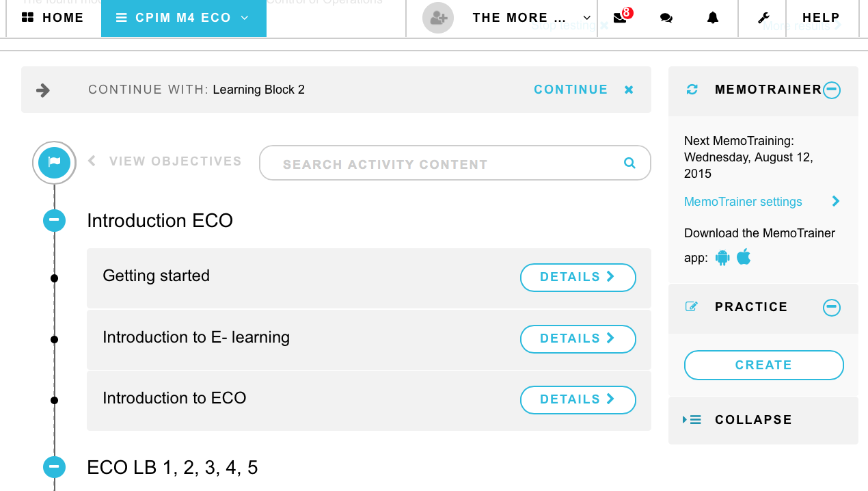The height and width of the screenshot is (491, 868).
Task: Open the chat messages icon
Action: pos(666,18)
